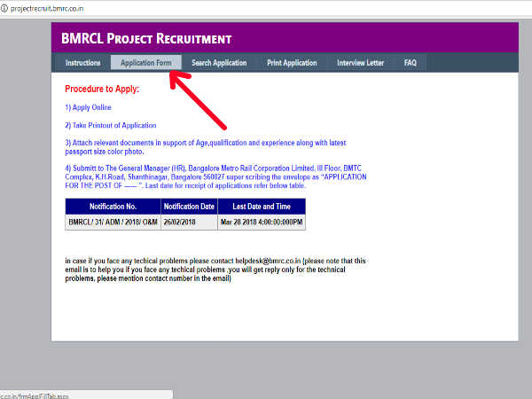Select the FAQ tab

click(x=411, y=63)
